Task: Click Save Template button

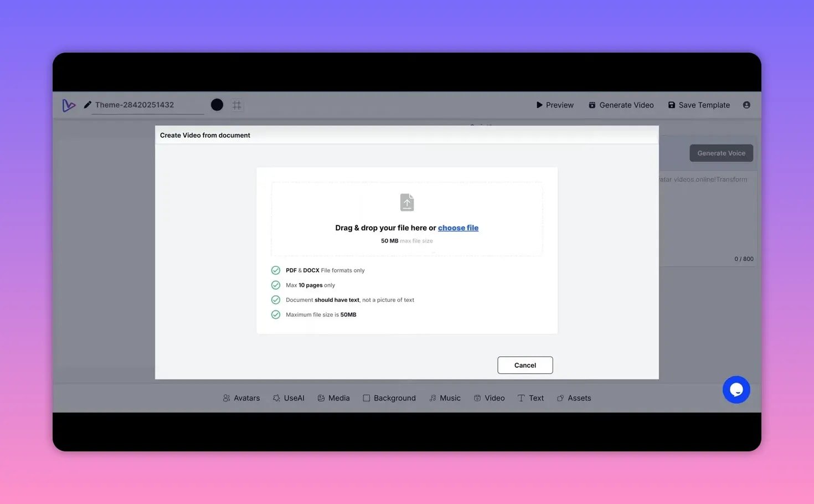Action: [699, 105]
